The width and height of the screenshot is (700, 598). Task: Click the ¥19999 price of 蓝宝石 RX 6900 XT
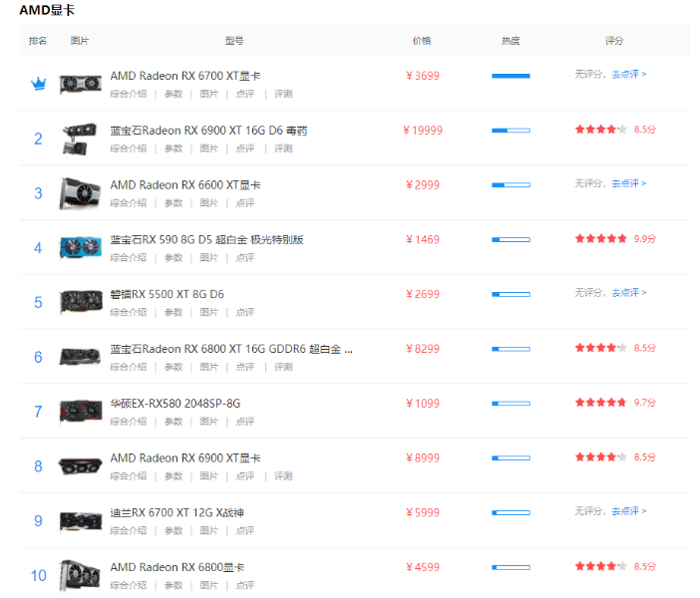click(x=423, y=130)
